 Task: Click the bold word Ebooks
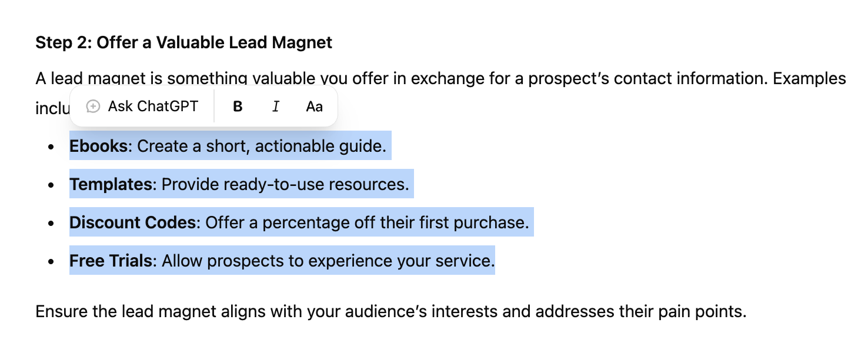coord(99,146)
